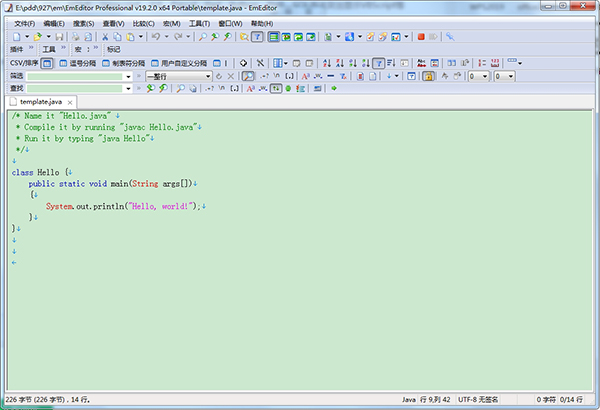Viewport: 600px width, 410px height.
Task: Click the Copy icon in toolbar
Action: [117, 36]
